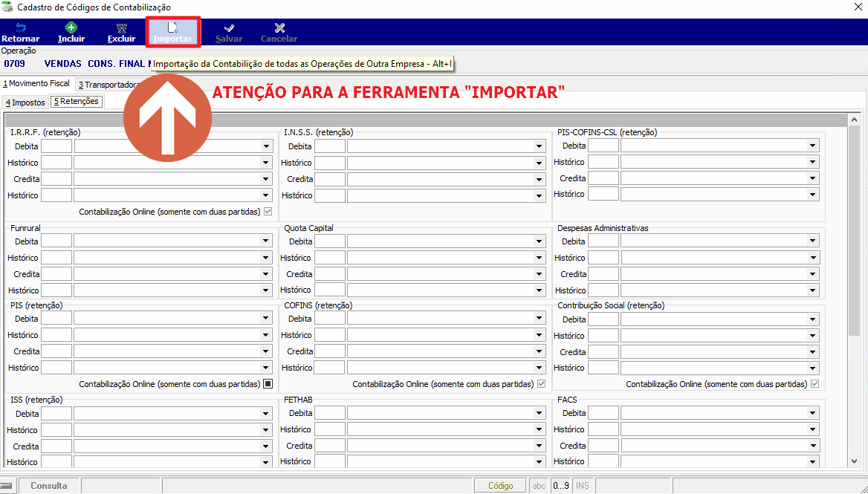868x494 pixels.
Task: Open I.N.S.S. first Histórico dropdown
Action: pos(540,163)
